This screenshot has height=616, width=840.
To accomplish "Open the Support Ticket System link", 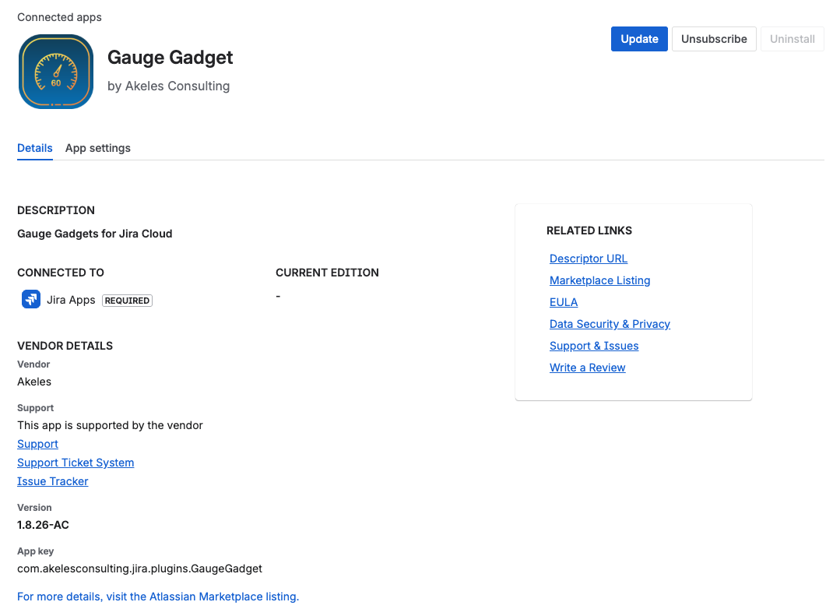I will tap(76, 463).
